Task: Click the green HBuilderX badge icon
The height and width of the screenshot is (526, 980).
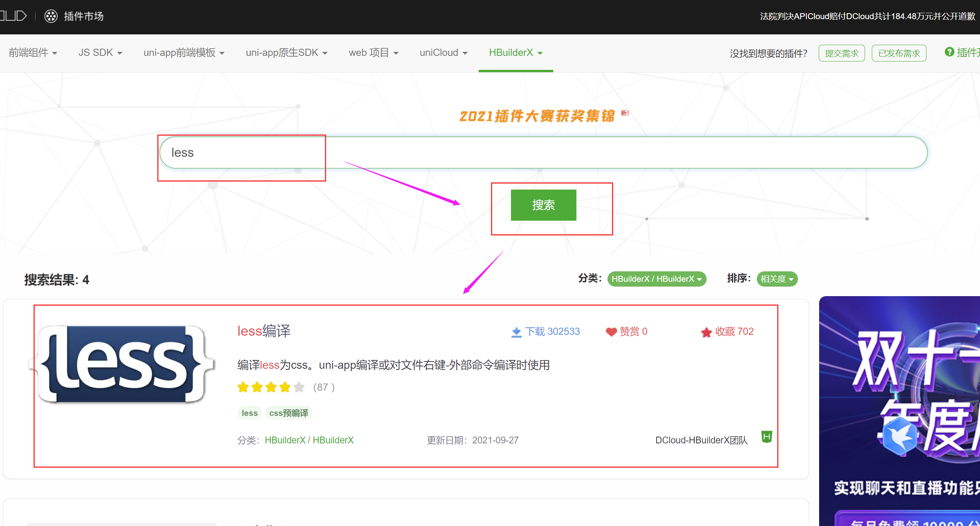Action: point(766,437)
